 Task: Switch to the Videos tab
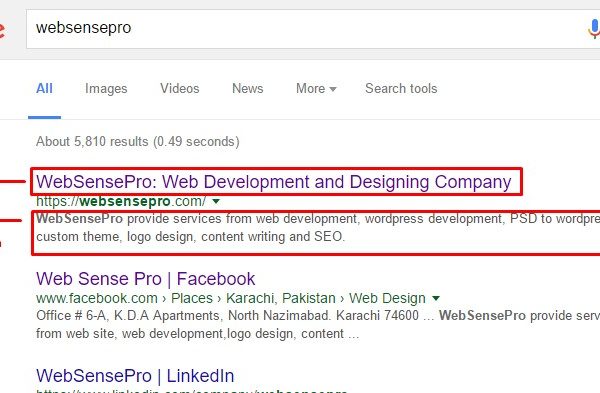(179, 89)
